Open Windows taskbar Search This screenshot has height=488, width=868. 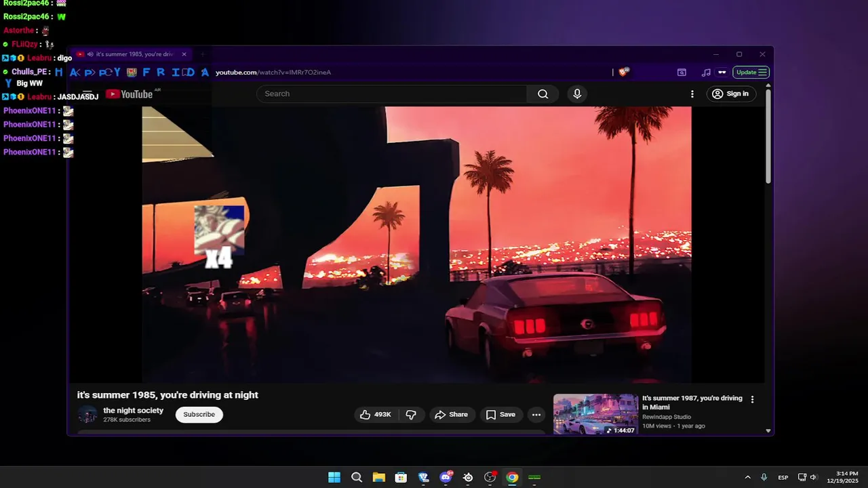point(357,477)
